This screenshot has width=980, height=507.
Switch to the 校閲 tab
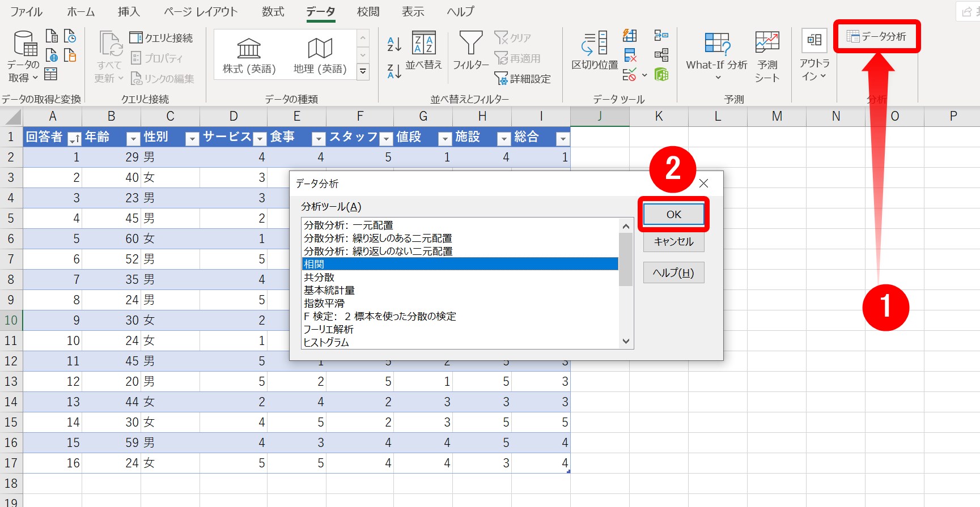pos(368,12)
